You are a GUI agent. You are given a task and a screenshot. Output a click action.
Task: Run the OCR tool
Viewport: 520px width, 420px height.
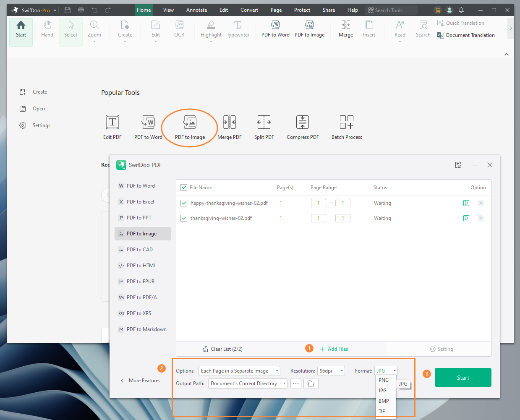tap(179, 29)
